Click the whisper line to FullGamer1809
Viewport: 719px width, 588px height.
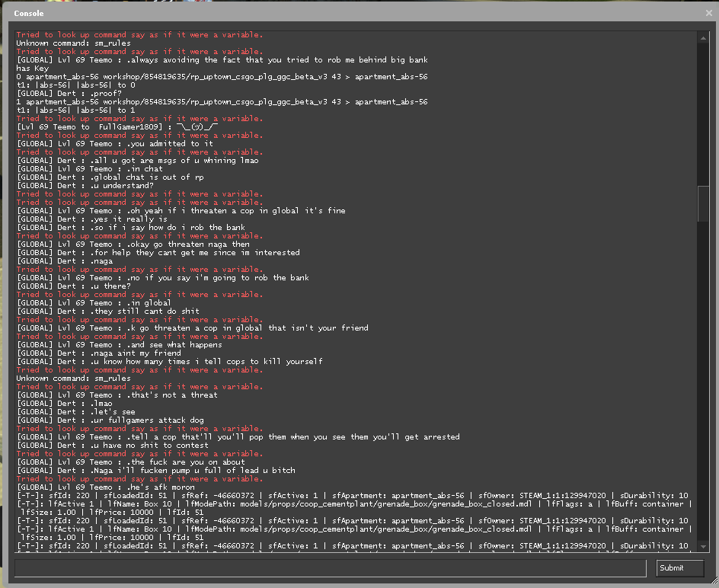point(117,126)
